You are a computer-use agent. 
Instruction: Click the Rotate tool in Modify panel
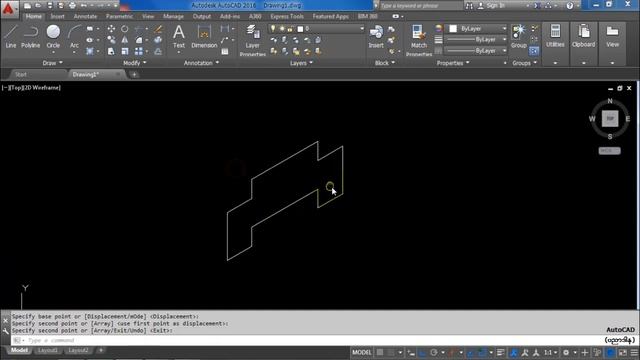pyautogui.click(x=124, y=29)
